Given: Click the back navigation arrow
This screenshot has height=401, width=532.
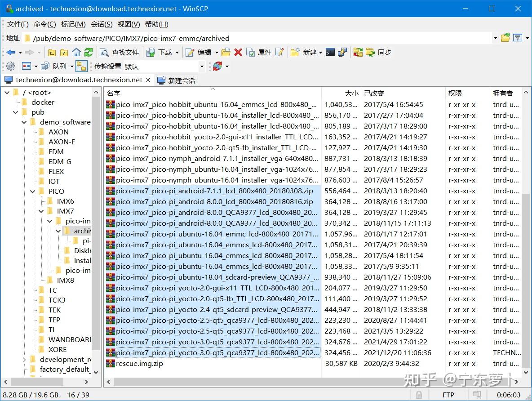Looking at the screenshot, I should click(11, 53).
